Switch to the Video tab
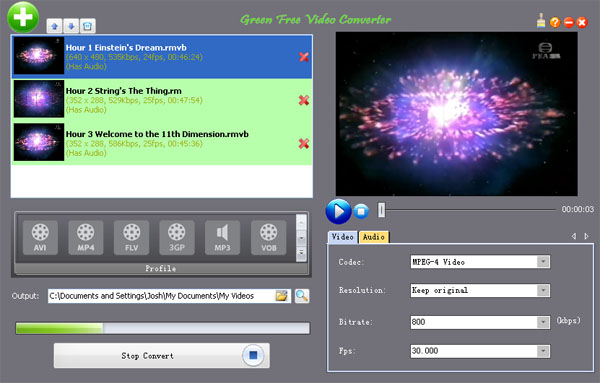This screenshot has width=600, height=383. tap(342, 237)
